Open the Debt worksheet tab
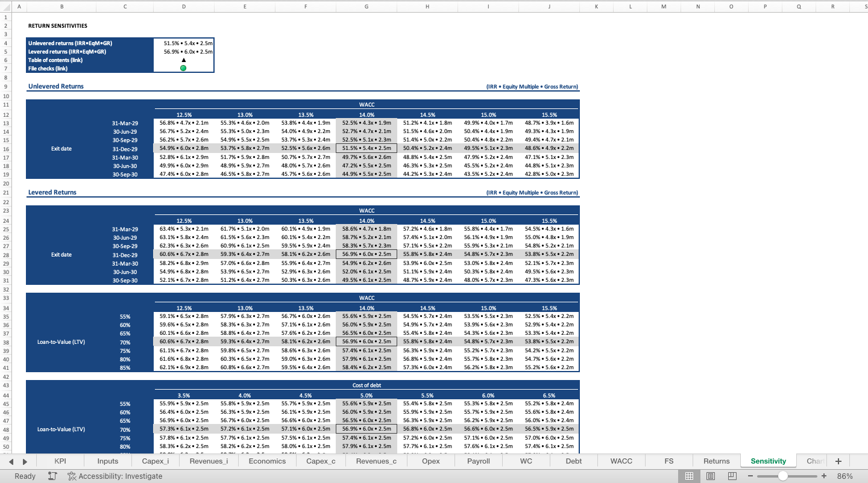 (x=573, y=461)
